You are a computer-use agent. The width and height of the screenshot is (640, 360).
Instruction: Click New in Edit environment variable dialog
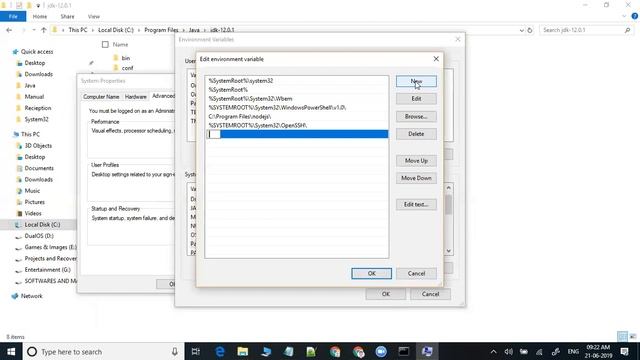(416, 81)
